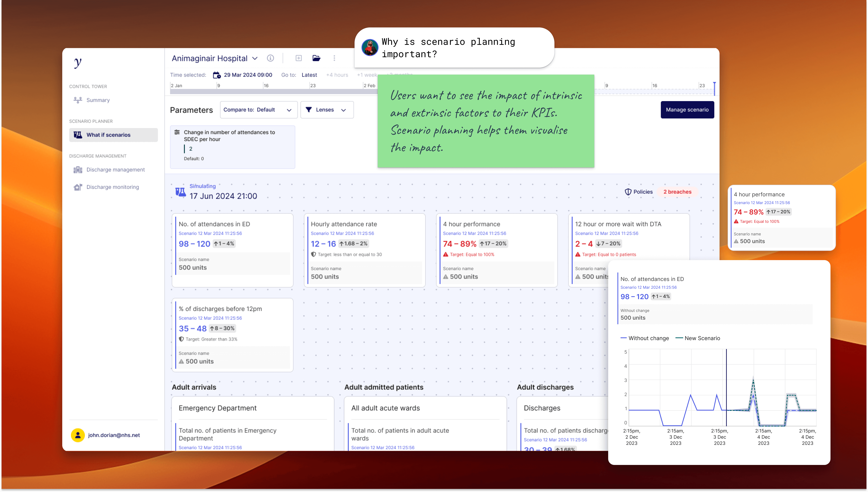Click the Policies shield icon
Screen dimensions: 868x492
[628, 192]
